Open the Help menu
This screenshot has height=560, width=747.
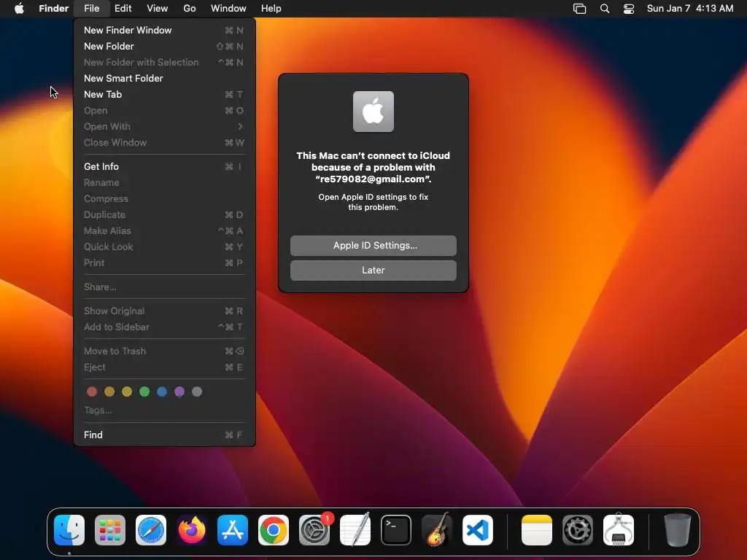click(271, 8)
